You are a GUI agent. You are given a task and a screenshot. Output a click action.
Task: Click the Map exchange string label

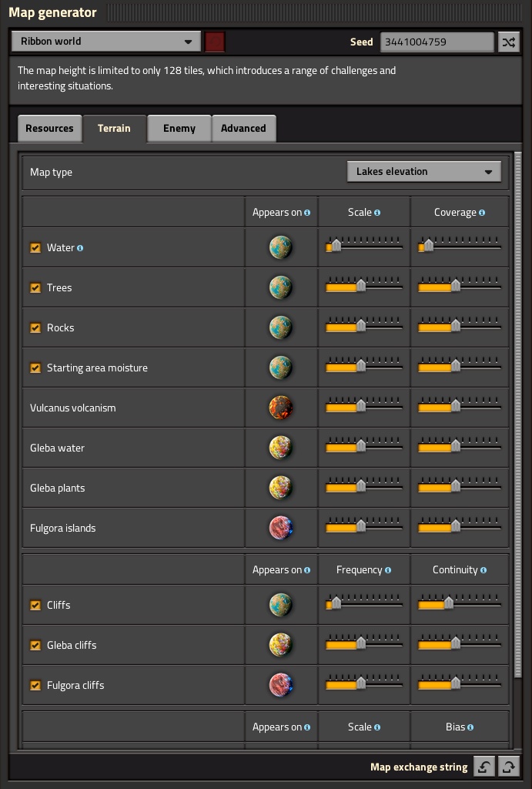(419, 767)
